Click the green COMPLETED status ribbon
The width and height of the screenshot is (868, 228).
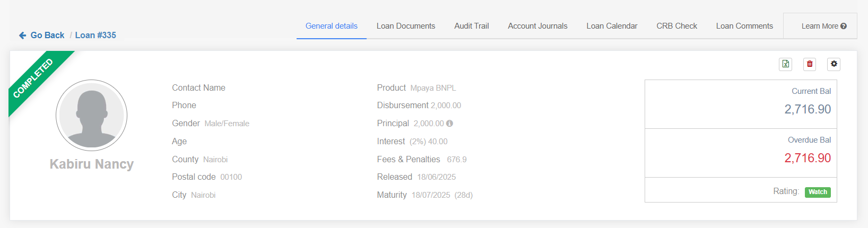[34, 77]
